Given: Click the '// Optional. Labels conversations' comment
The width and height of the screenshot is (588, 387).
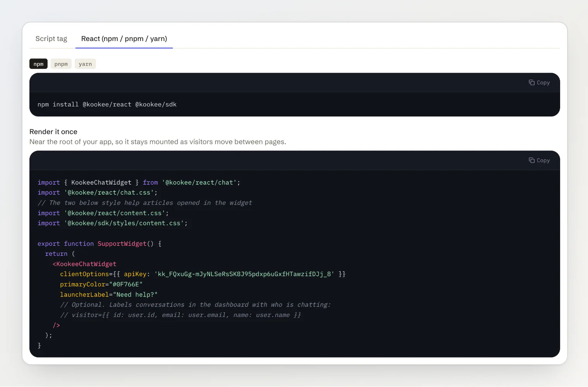Looking at the screenshot, I should pyautogui.click(x=195, y=305).
